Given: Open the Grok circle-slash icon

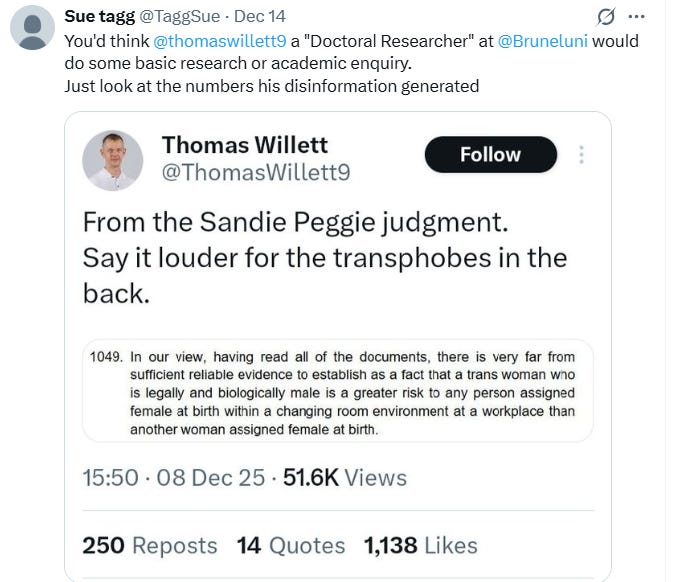Looking at the screenshot, I should pyautogui.click(x=606, y=17).
